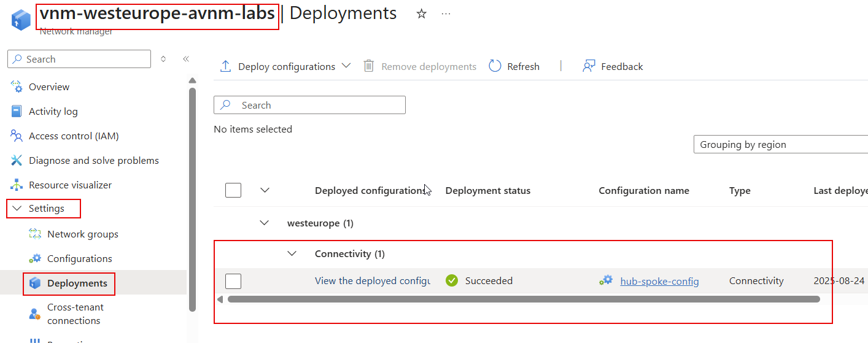Click the Diagnose and solve problems wrench icon
Screen dimensions: 868x343
(17, 161)
